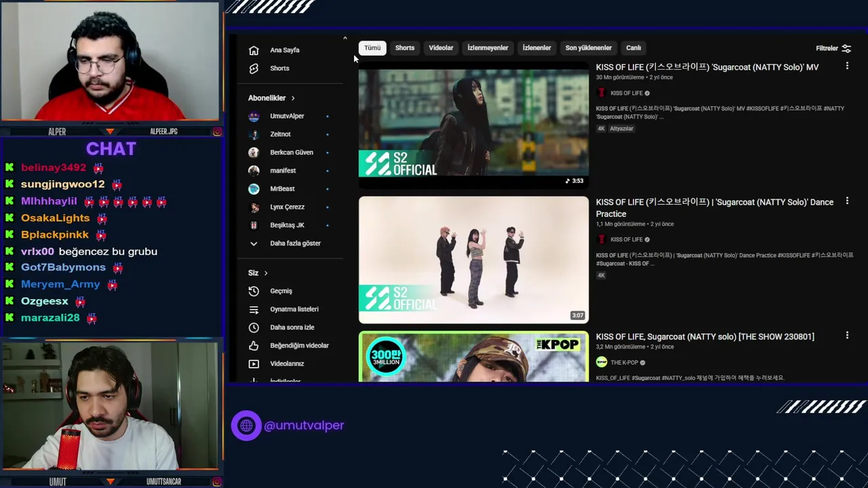Play the Sugarcoat MV thumbnail

click(x=473, y=124)
